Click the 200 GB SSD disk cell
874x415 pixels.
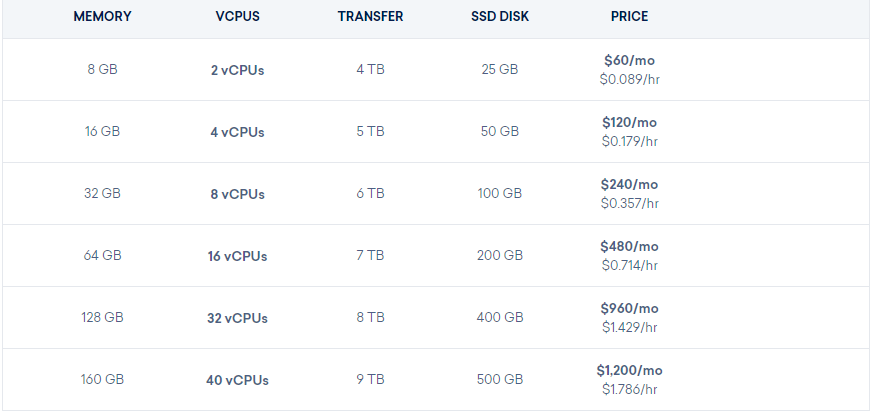point(500,256)
